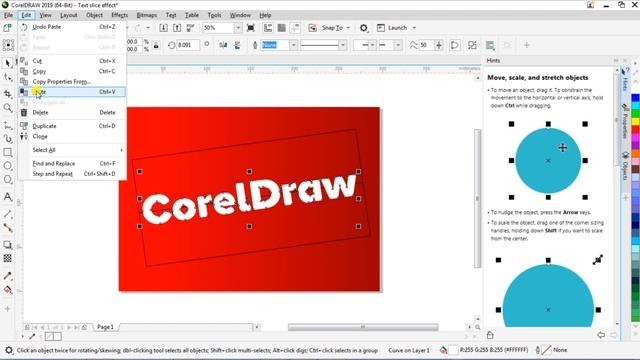Select the Rectangle tool
Screen dimensions: 640x360
pos(8,152)
